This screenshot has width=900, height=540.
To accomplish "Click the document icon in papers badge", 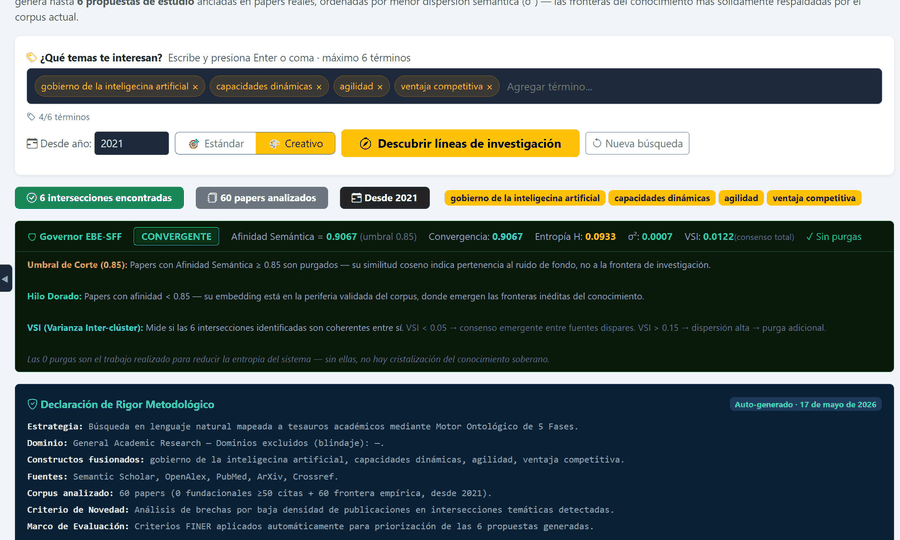I will pyautogui.click(x=212, y=198).
